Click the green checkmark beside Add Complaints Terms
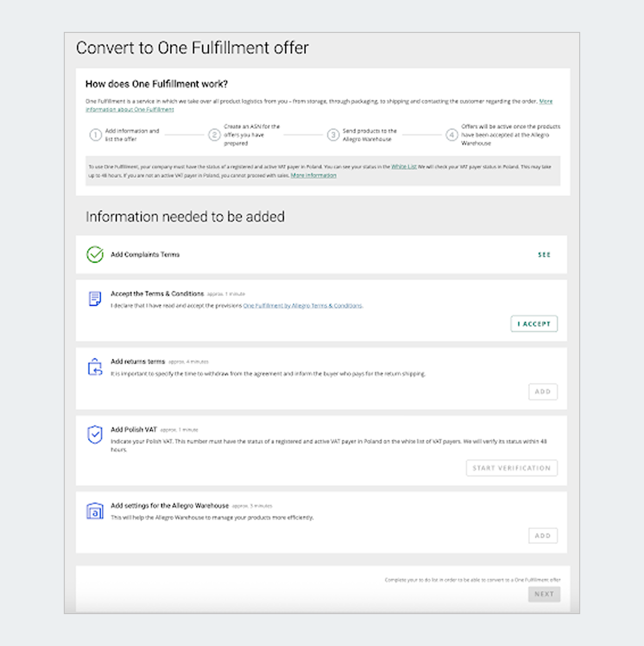 [x=94, y=255]
